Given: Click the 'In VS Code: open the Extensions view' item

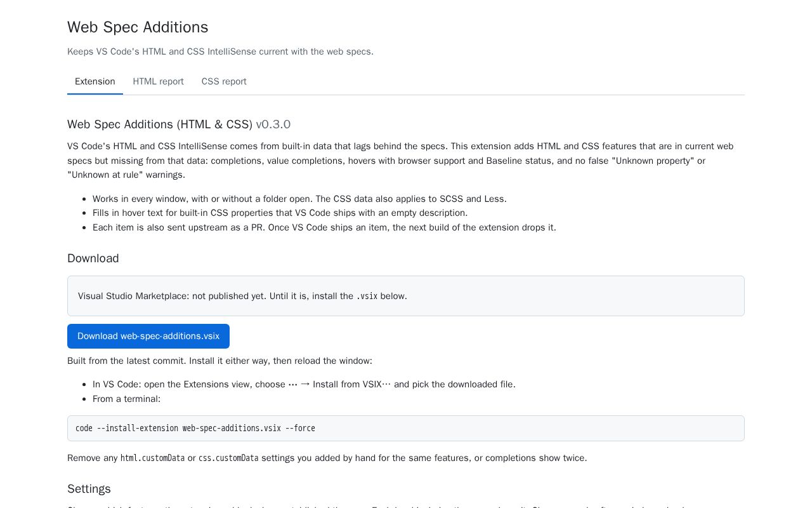Looking at the screenshot, I should pyautogui.click(x=304, y=384).
